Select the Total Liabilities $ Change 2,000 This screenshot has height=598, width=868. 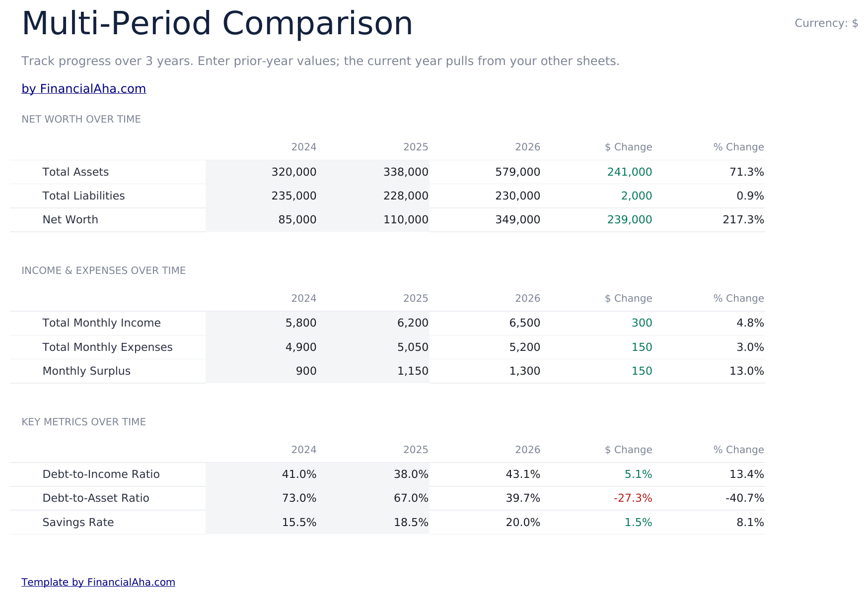(637, 196)
